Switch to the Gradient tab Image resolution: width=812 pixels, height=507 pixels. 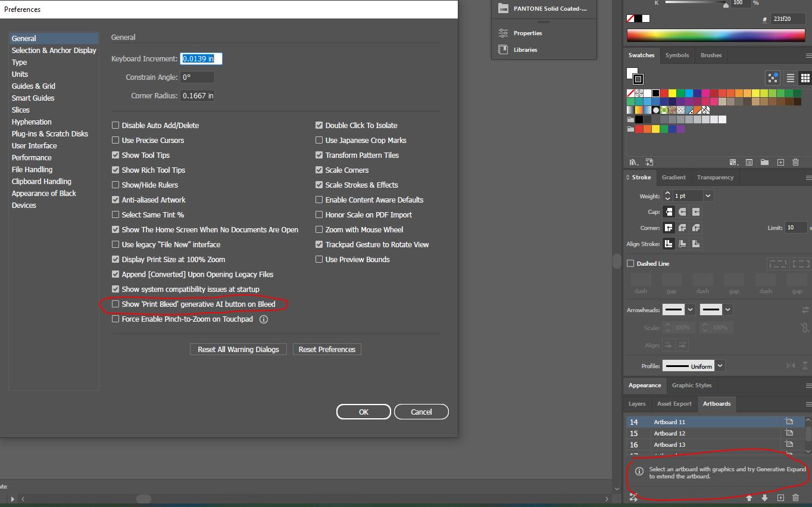coord(673,177)
